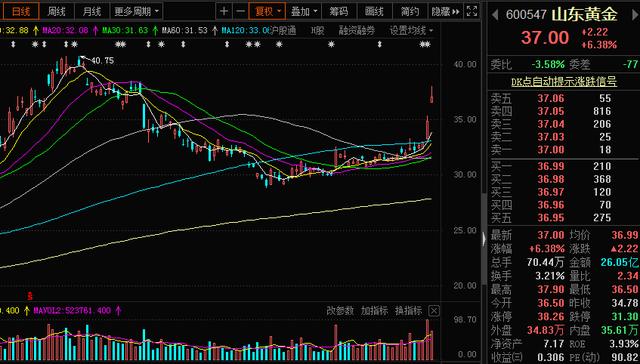Select 买三 price 36.97
The height and width of the screenshot is (364, 640).
click(551, 192)
